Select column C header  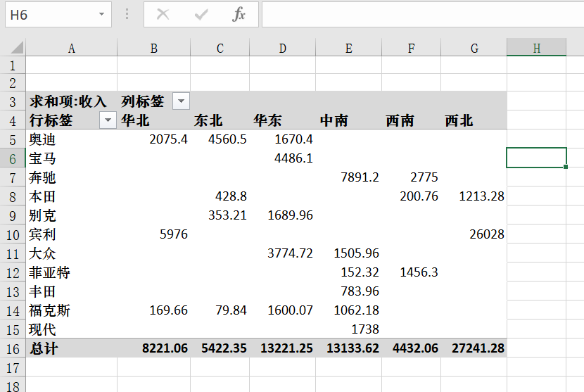click(220, 48)
